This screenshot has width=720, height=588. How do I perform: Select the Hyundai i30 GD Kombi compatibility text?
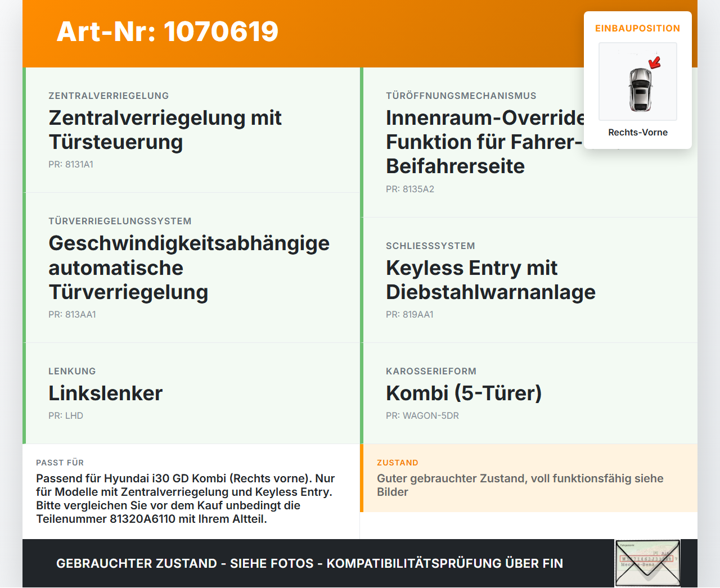tap(186, 499)
